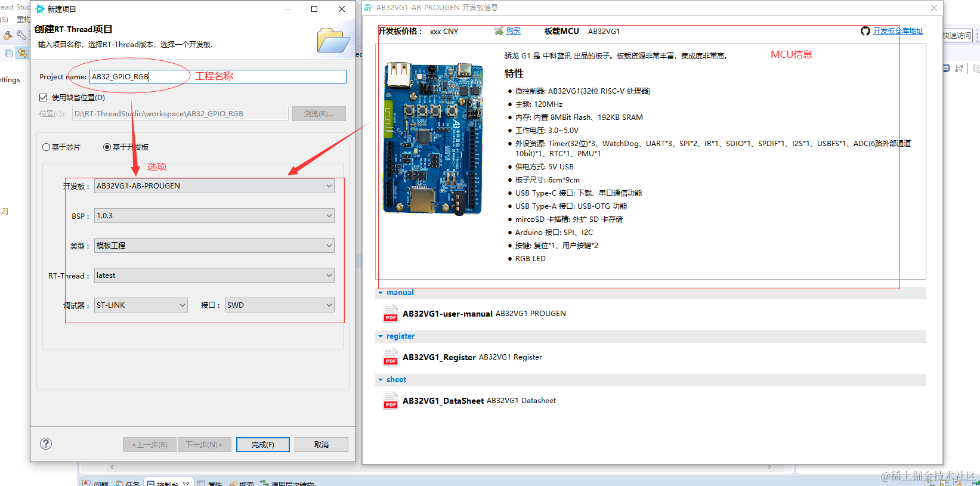
Task: Switch to the 调用层次结构 tab
Action: click(286, 482)
